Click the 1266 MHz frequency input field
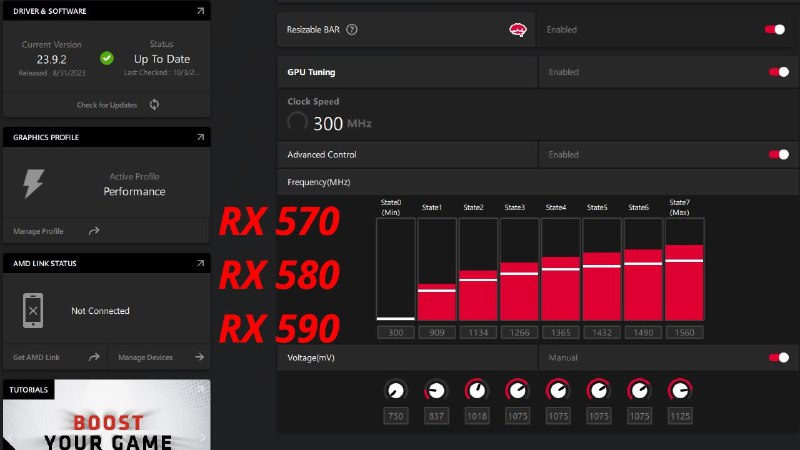Image resolution: width=800 pixels, height=450 pixels. coord(519,333)
